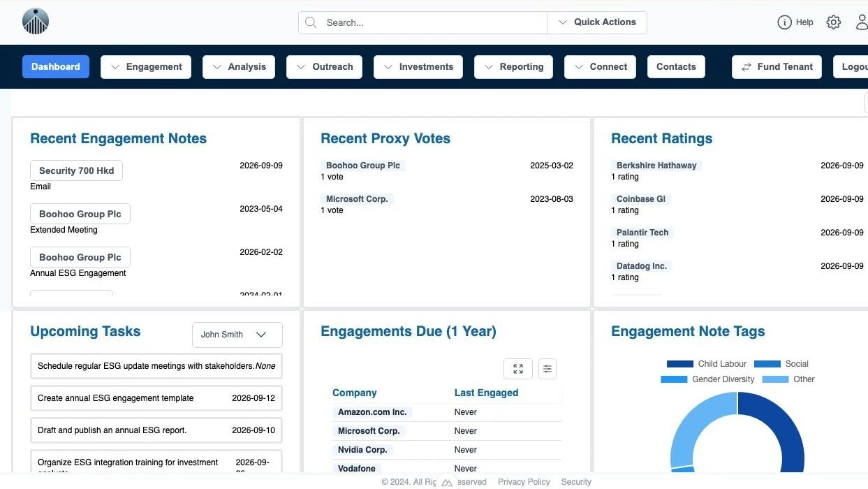Screen dimensions: 868x489
Task: Expand the Engagement menu
Action: (x=146, y=67)
